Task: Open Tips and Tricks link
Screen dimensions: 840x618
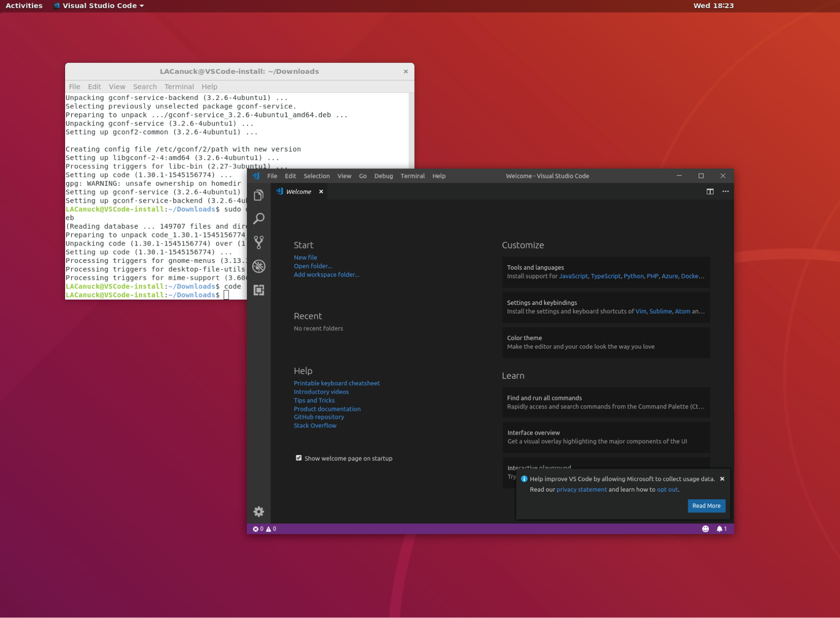Action: pyautogui.click(x=314, y=400)
